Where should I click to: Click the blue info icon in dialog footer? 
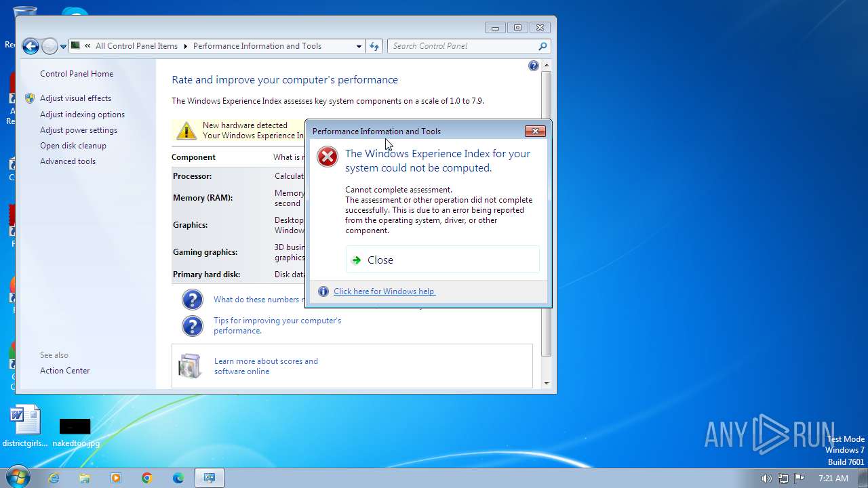(x=323, y=291)
